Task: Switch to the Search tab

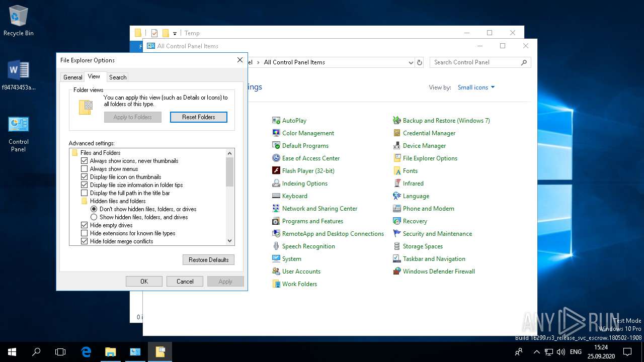Action: coord(118,77)
